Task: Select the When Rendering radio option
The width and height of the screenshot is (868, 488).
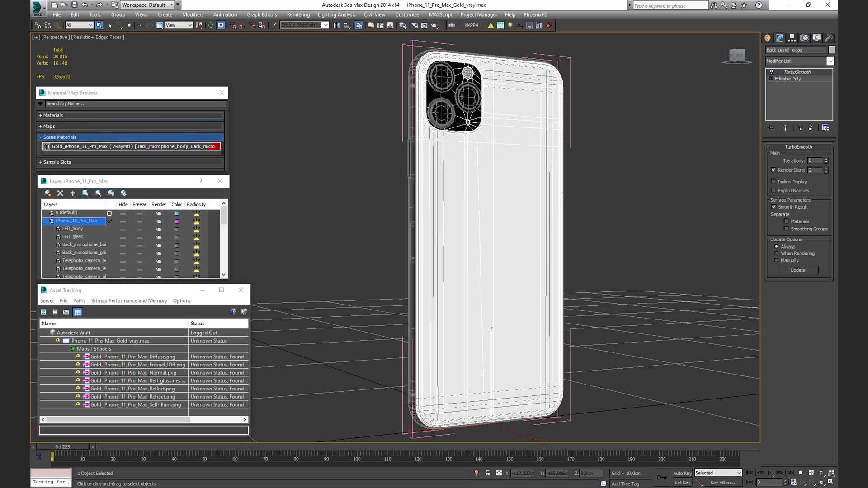Action: click(x=777, y=253)
